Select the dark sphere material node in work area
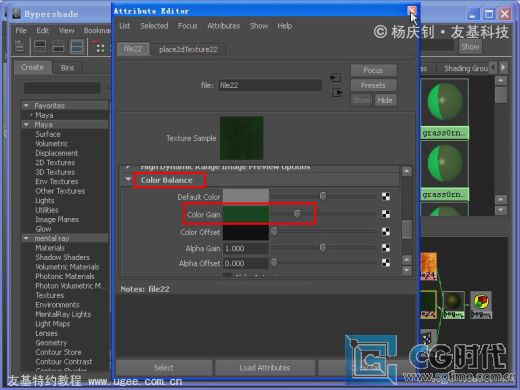Screen dimensions: 520x390 tap(453, 304)
